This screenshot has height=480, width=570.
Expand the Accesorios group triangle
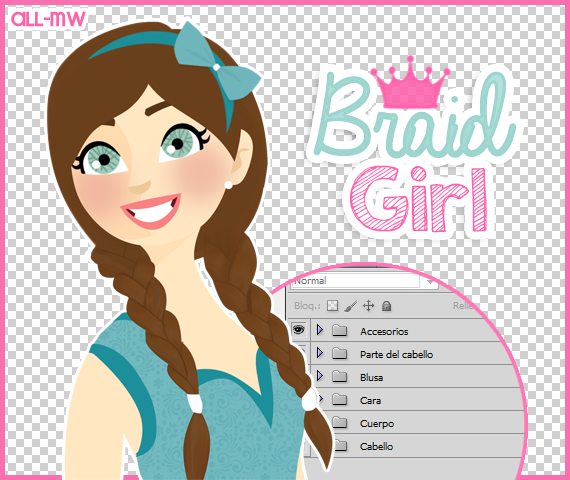point(320,330)
